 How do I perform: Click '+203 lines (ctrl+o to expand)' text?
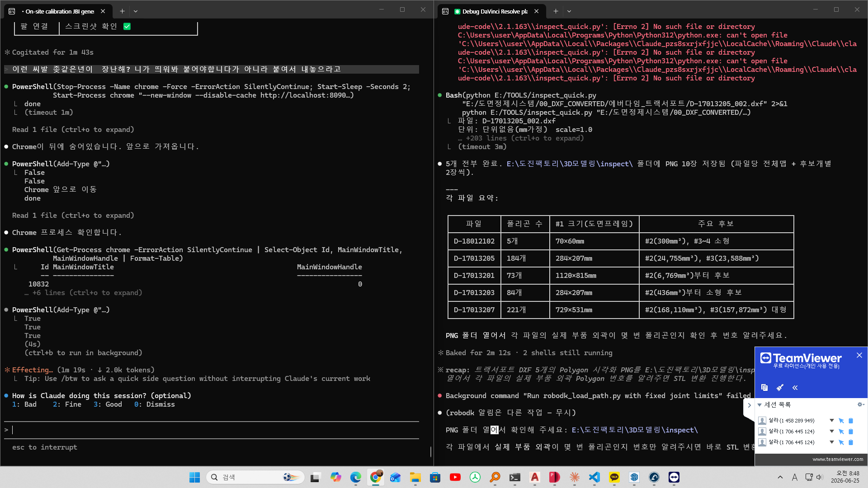[525, 138]
